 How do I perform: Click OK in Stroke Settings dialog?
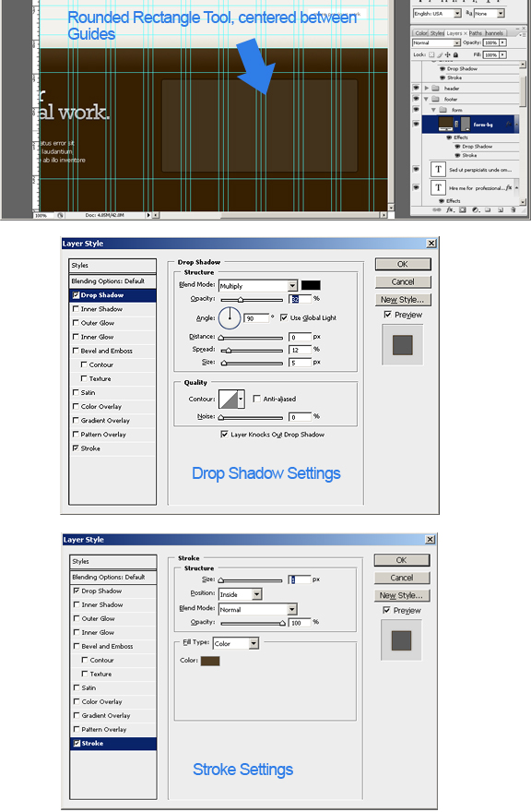click(402, 560)
